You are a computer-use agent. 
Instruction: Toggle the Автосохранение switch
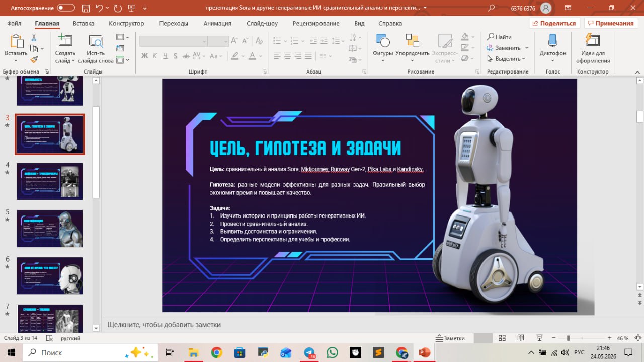(66, 8)
